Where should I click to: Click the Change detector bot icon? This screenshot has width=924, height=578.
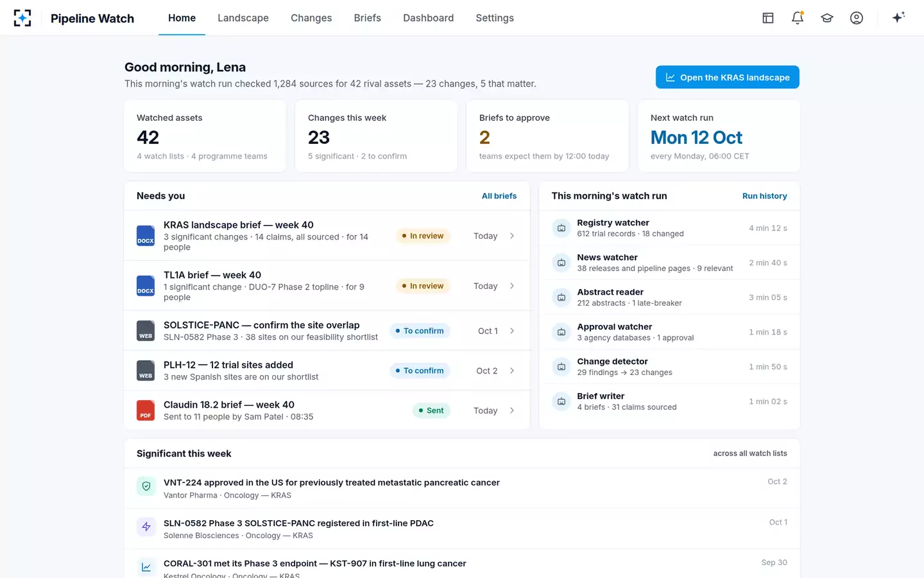point(561,367)
